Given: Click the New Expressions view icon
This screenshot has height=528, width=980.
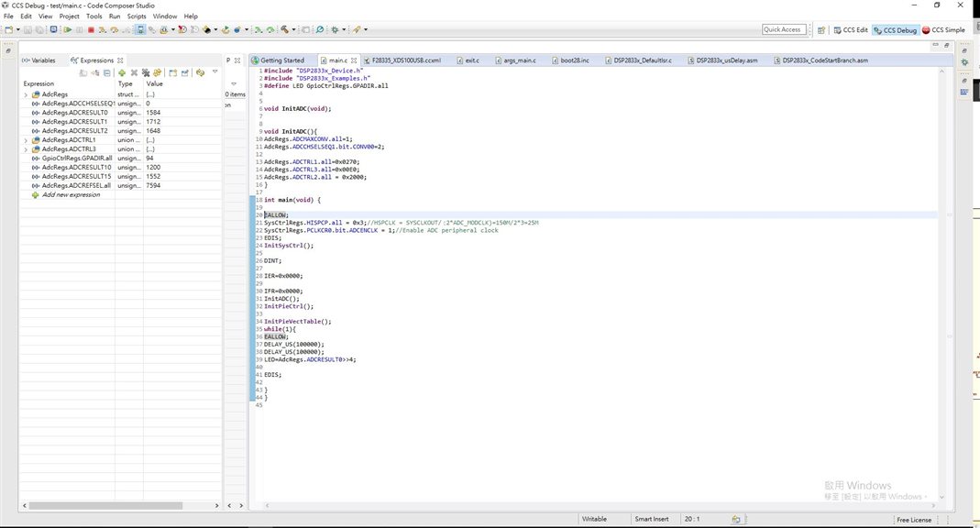Looking at the screenshot, I should (x=172, y=73).
